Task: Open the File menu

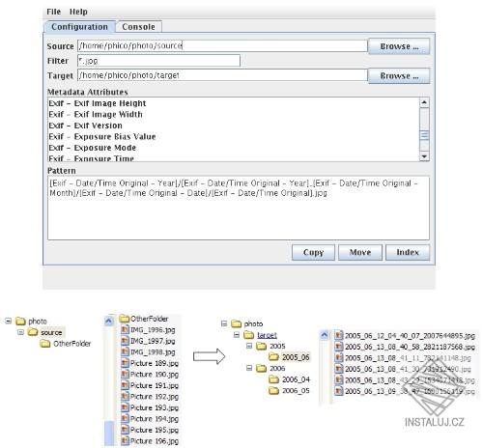Action: click(53, 12)
